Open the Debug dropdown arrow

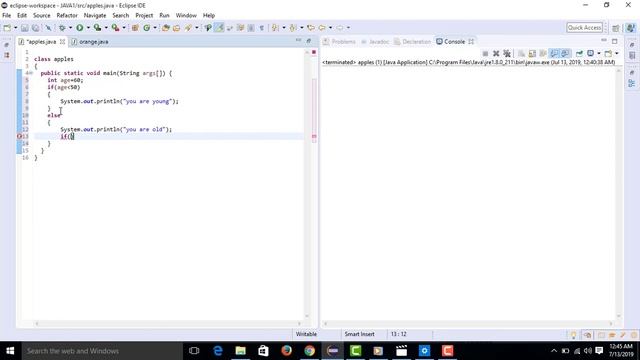[x=70, y=28]
